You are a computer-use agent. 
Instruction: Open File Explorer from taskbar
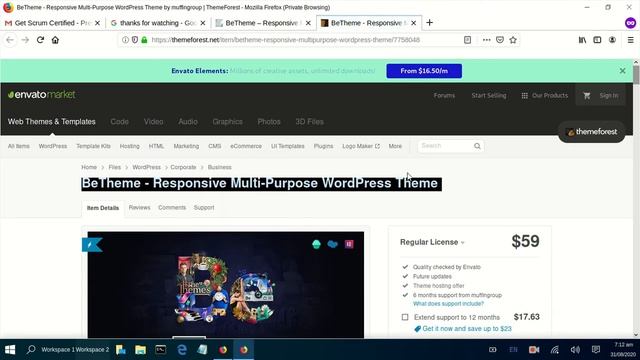point(140,350)
